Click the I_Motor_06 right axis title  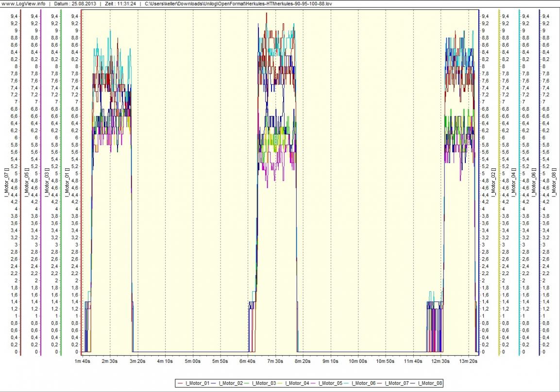pos(533,183)
